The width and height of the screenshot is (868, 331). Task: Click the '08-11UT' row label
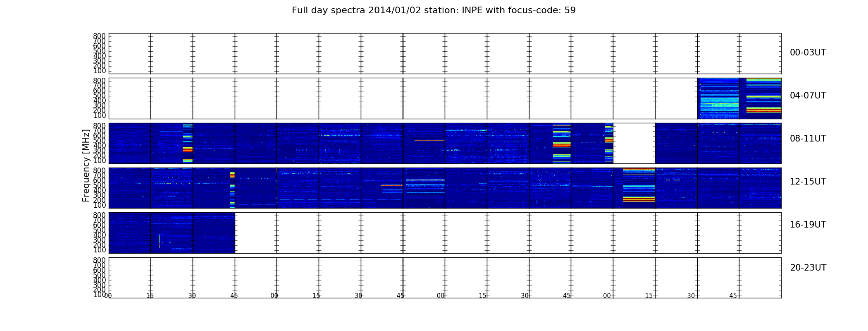[x=808, y=139]
